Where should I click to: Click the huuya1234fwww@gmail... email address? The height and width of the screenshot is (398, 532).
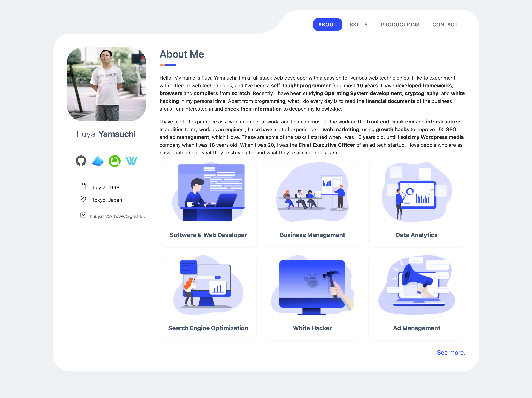(x=117, y=216)
